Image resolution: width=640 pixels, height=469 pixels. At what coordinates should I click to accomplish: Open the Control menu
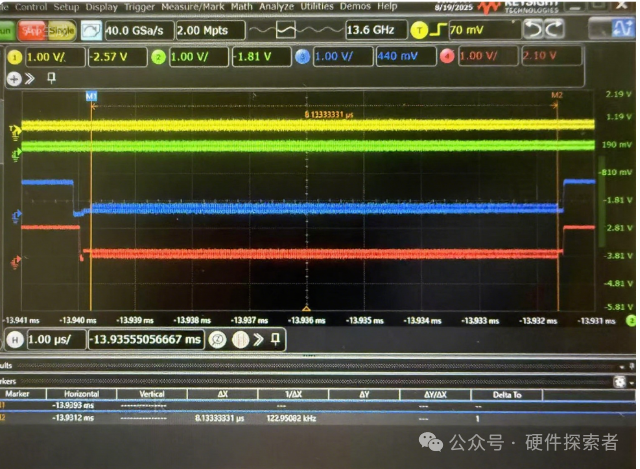[31, 7]
